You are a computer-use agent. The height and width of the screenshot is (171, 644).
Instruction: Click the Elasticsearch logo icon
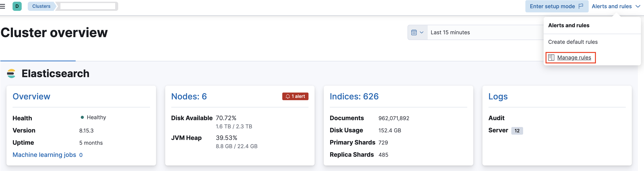pyautogui.click(x=11, y=74)
